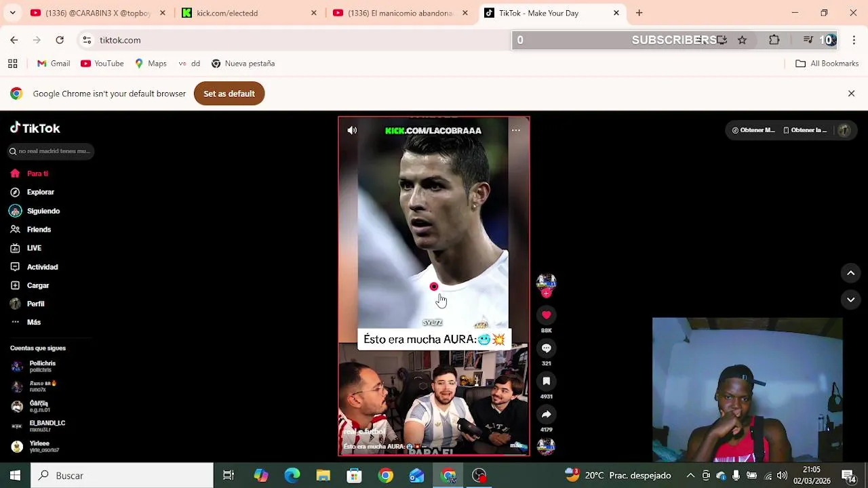
Task: Click the Obtener la... app button
Action: click(x=805, y=130)
